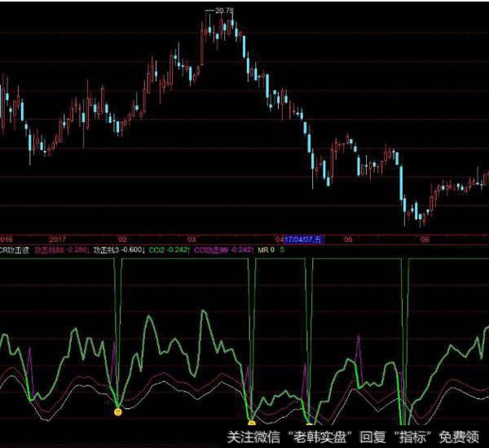Click the yellow smiley marker on indicator
The image size is (489, 448).
pos(118,412)
